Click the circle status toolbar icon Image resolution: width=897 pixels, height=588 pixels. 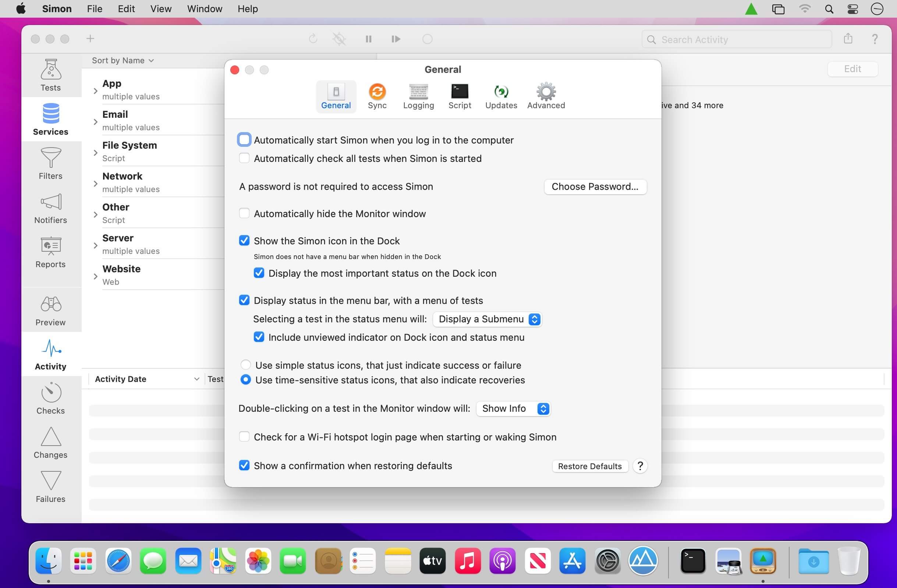pyautogui.click(x=427, y=39)
